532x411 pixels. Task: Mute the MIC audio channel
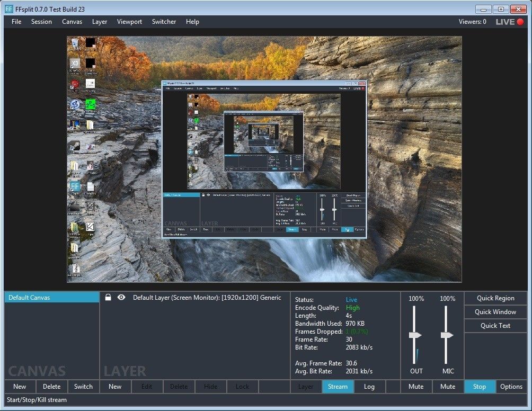point(448,387)
